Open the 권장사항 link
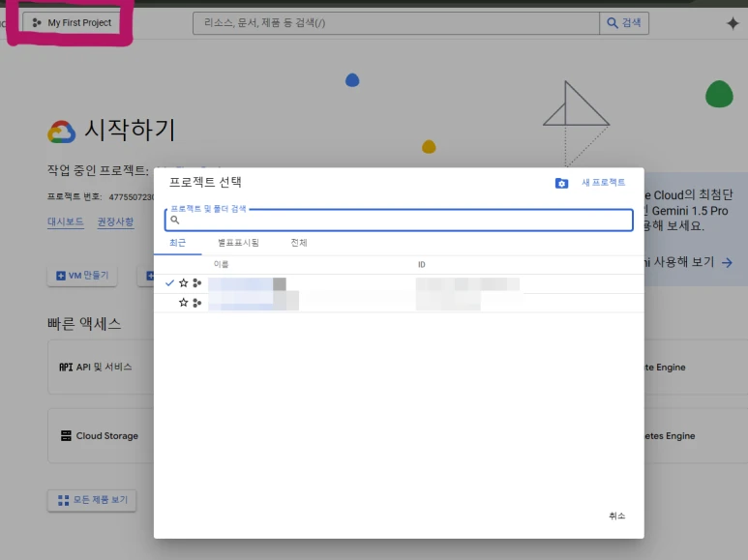This screenshot has width=748, height=560. coord(115,221)
